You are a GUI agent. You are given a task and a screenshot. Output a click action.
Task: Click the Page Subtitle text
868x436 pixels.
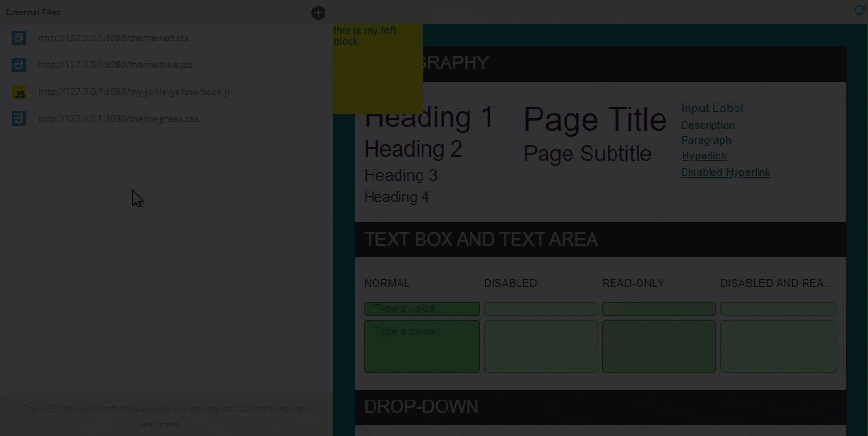588,154
